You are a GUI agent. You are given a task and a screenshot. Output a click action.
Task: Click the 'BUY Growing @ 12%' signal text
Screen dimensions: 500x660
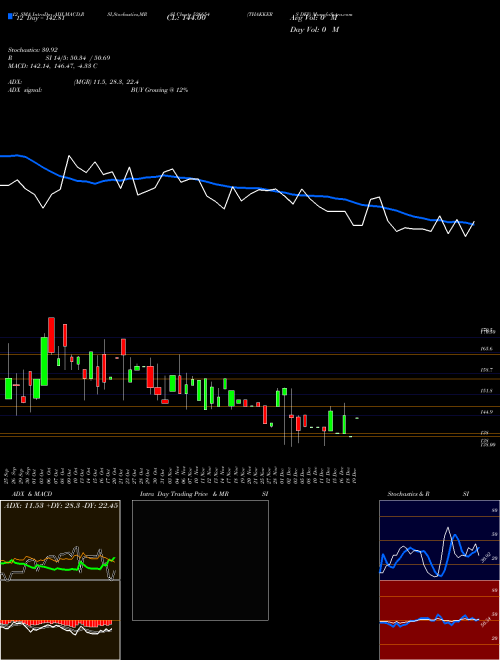pos(159,90)
